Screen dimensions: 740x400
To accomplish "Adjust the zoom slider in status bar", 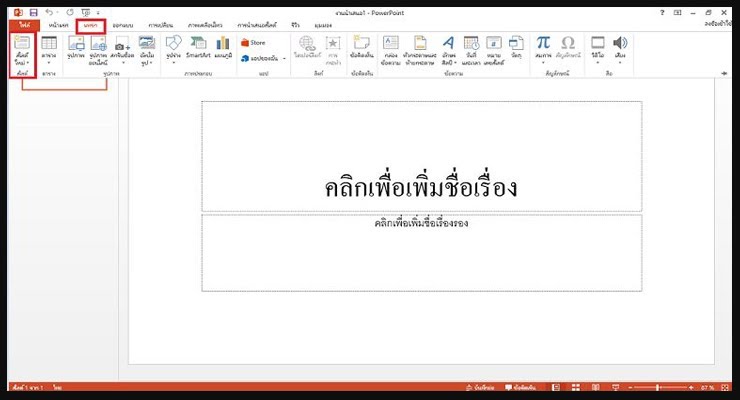I will (x=657, y=387).
